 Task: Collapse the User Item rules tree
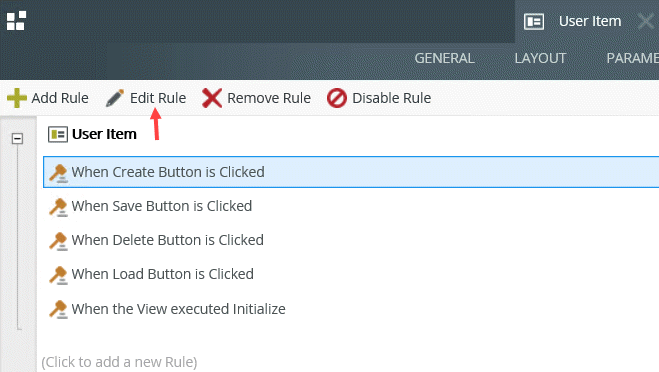pyautogui.click(x=17, y=138)
